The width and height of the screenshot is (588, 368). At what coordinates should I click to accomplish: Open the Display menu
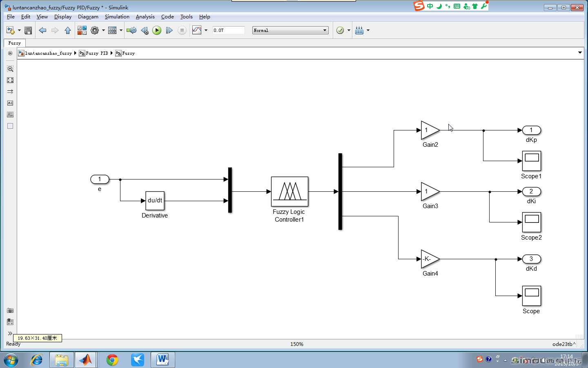[x=63, y=17]
